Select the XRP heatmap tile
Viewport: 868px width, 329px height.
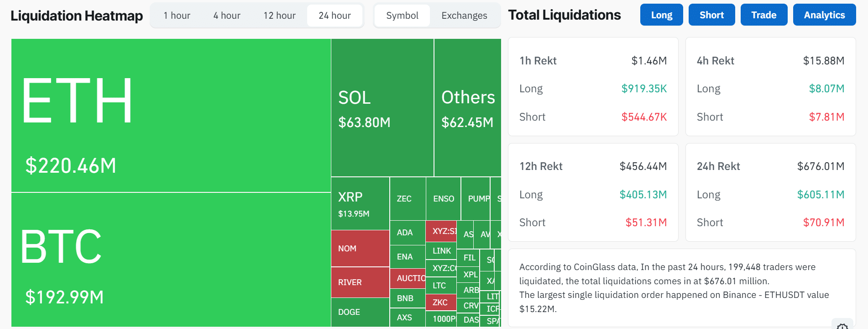359,201
